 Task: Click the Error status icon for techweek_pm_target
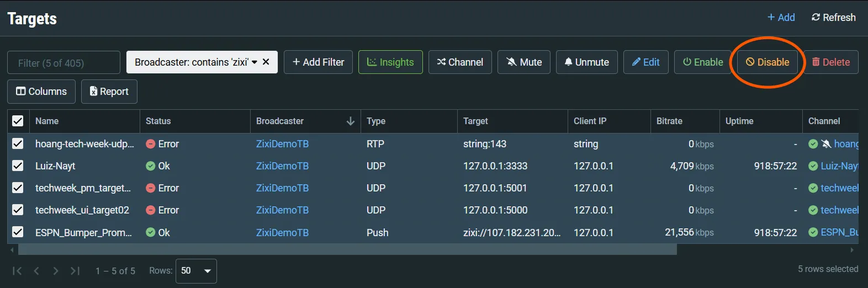(x=150, y=188)
